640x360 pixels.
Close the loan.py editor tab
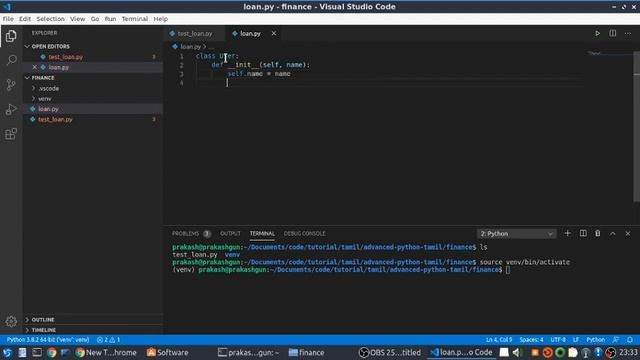274,33
